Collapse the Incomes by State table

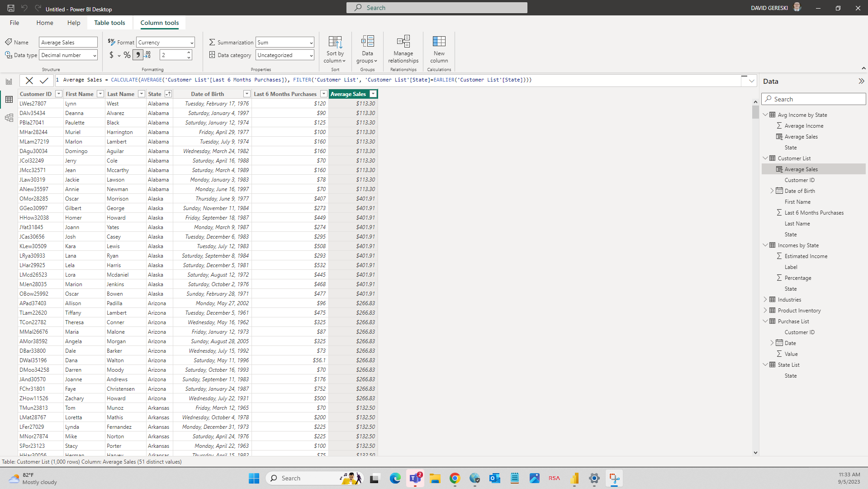click(765, 245)
